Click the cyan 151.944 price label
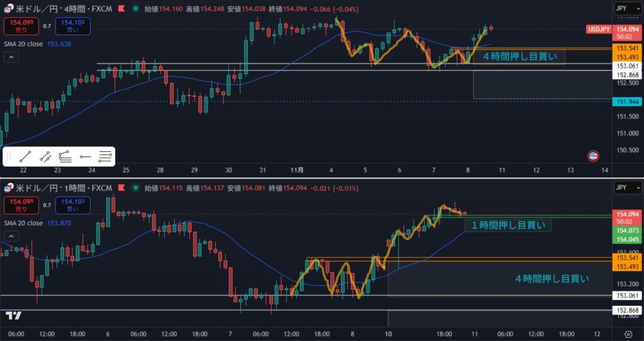 [628, 102]
